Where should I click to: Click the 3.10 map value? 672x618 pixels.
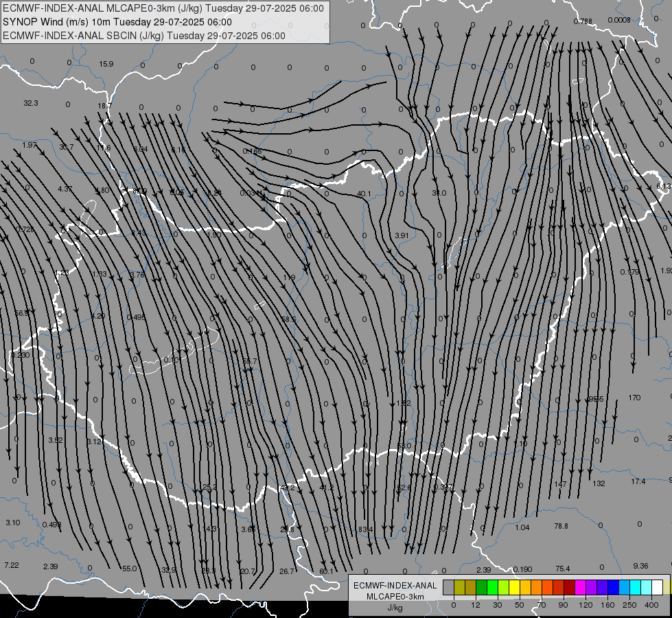tap(13, 523)
